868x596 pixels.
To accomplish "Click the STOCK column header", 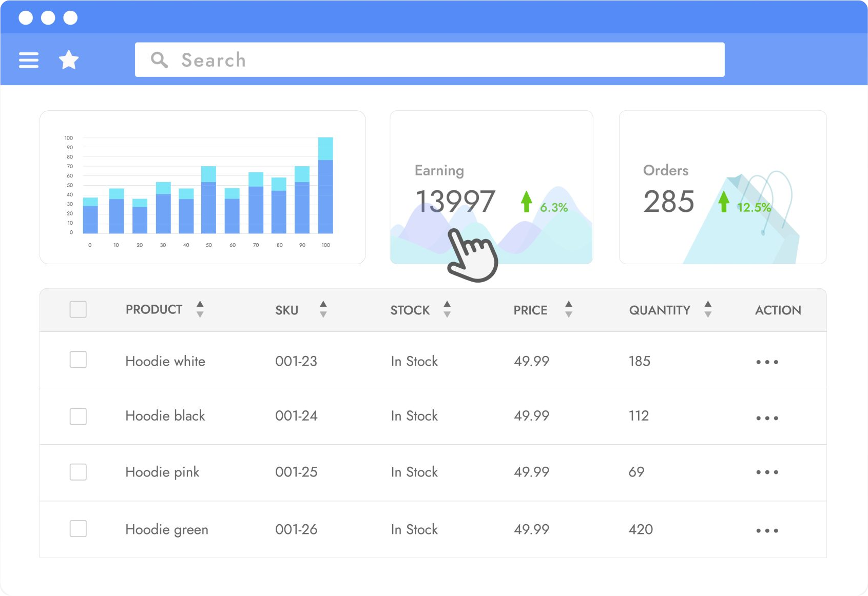I will [x=410, y=310].
